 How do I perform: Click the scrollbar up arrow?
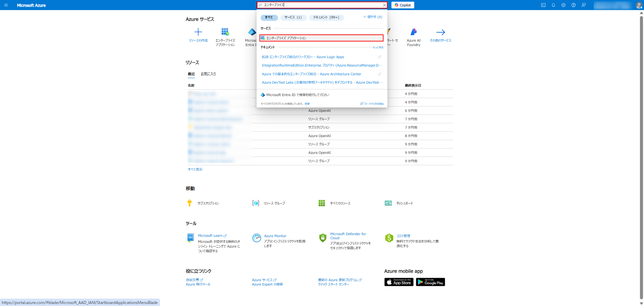click(641, 13)
